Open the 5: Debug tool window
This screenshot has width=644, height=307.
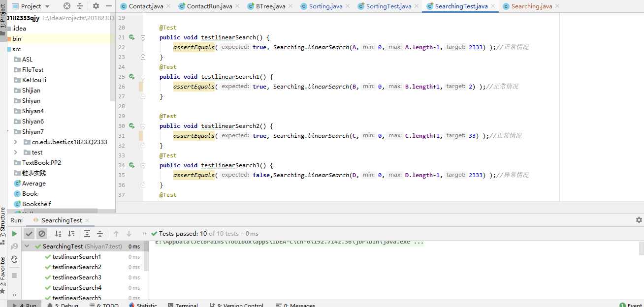(63, 305)
